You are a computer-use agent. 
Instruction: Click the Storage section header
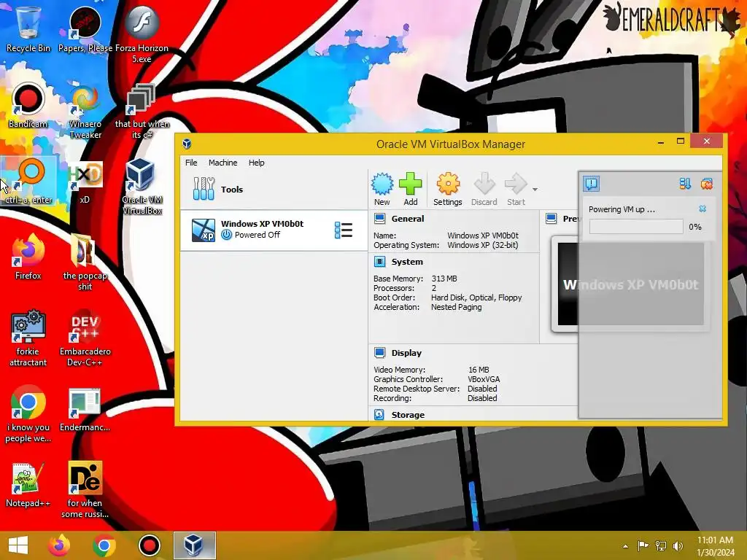tap(408, 415)
